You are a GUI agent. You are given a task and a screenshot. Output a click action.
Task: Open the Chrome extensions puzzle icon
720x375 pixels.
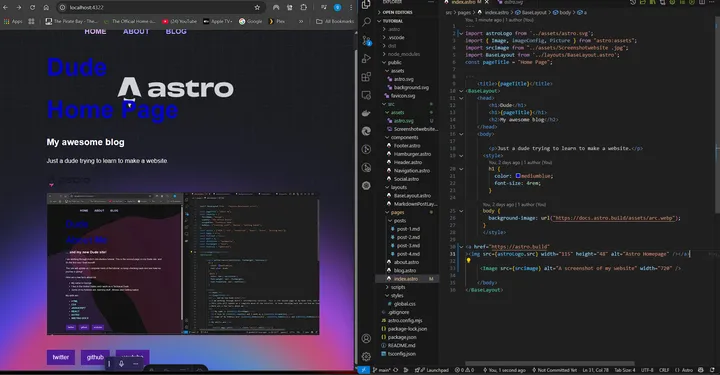[304, 7]
